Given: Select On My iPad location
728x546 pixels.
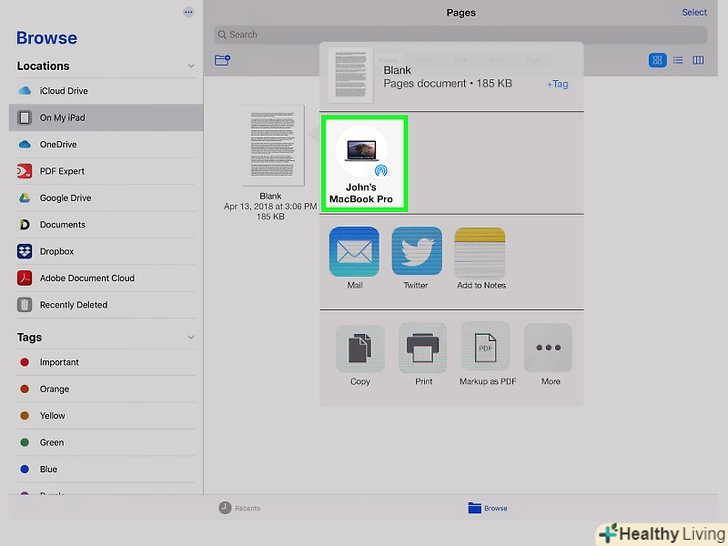Looking at the screenshot, I should (x=106, y=117).
